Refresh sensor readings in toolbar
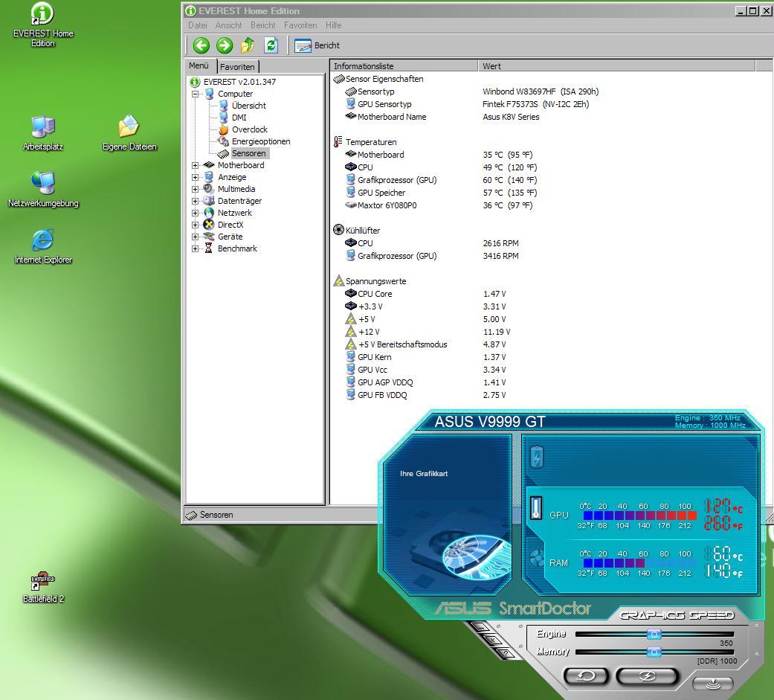The height and width of the screenshot is (700, 774). pyautogui.click(x=271, y=45)
